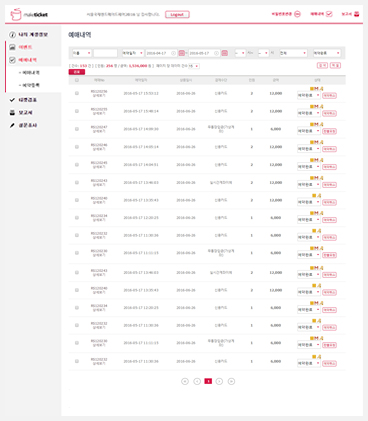Check the row dated 2016-05-17 14:09:30

77,129
